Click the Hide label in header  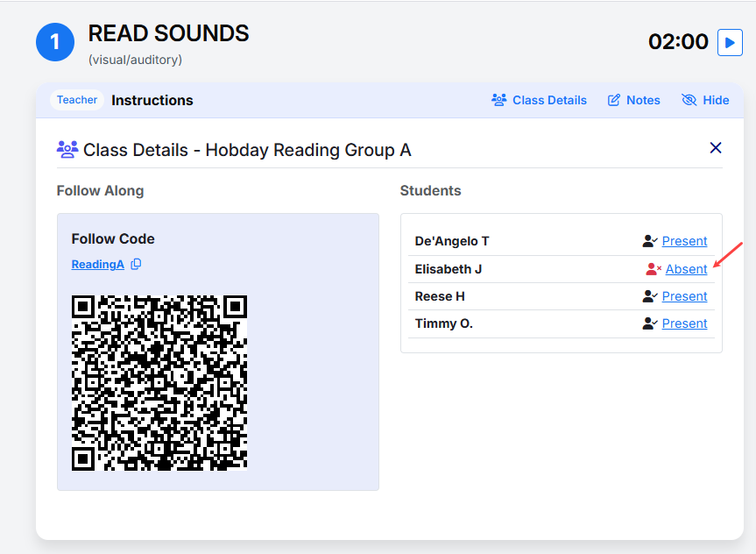tap(716, 100)
